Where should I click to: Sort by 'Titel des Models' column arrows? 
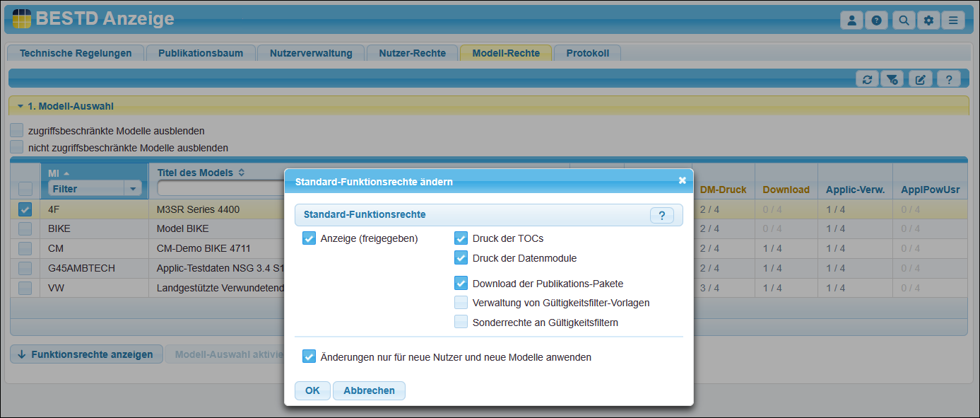click(241, 173)
